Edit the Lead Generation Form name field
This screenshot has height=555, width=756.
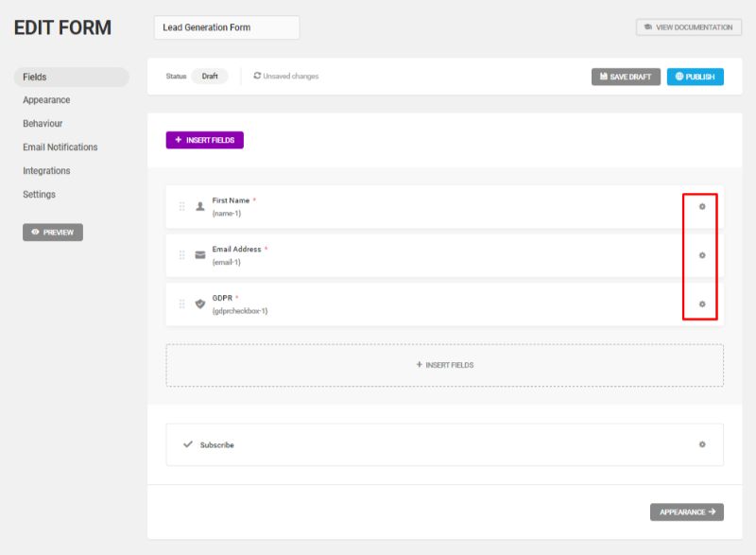(x=227, y=27)
